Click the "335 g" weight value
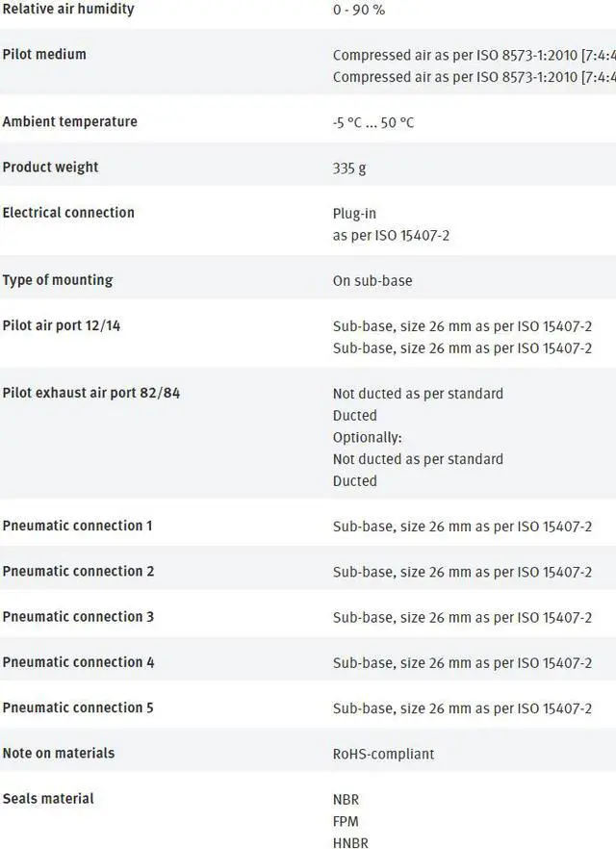This screenshot has height=849, width=616. pyautogui.click(x=349, y=168)
